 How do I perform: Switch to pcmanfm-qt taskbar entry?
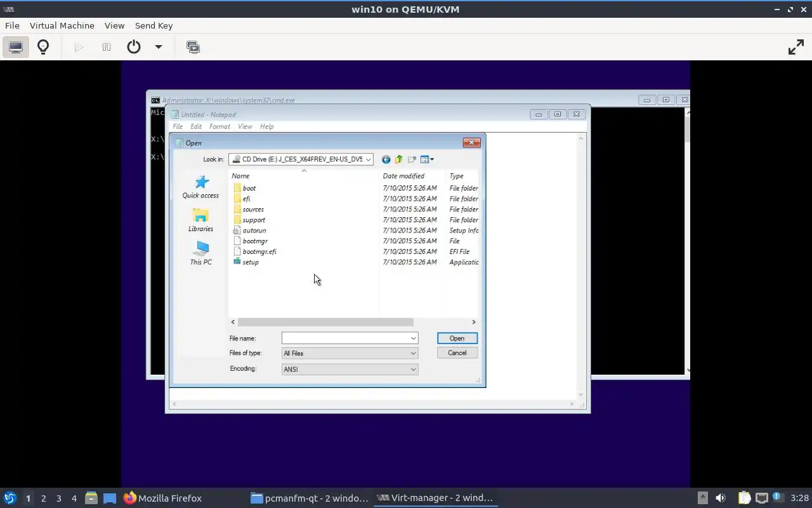[x=310, y=498]
